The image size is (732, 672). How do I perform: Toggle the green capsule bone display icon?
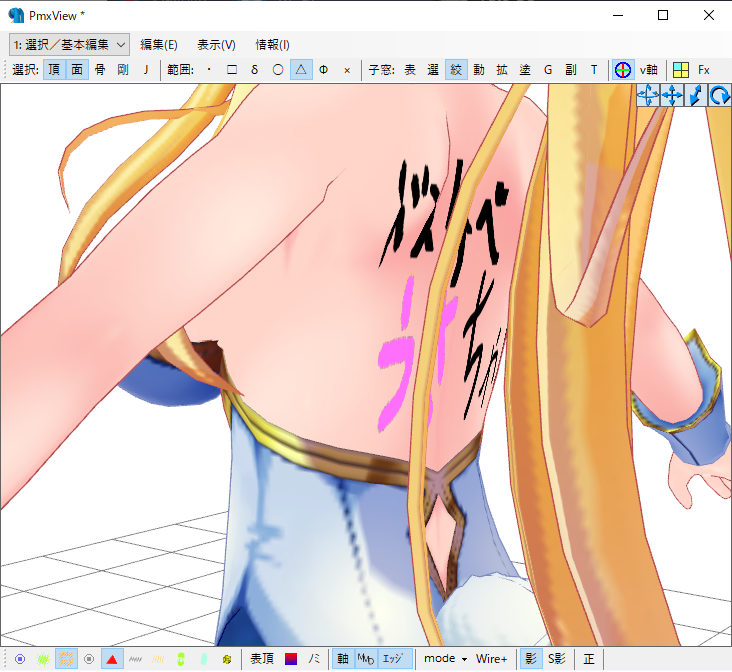tap(181, 659)
